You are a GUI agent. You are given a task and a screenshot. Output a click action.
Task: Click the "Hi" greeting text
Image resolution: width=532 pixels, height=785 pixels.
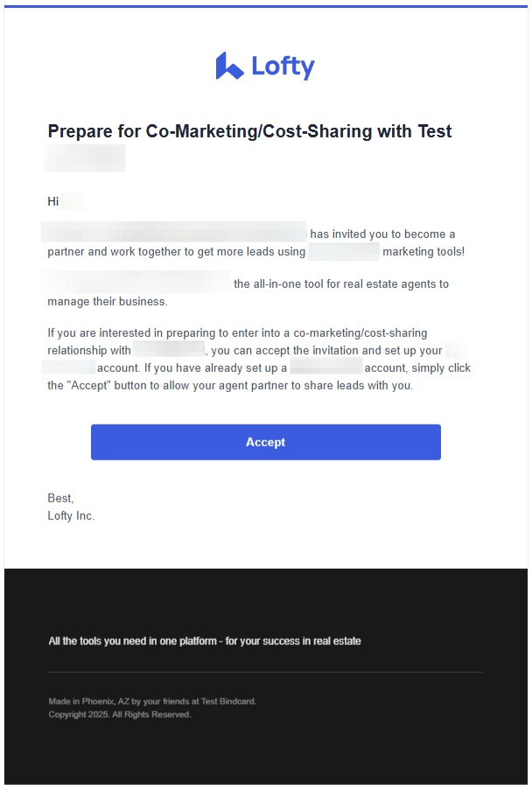(x=53, y=201)
